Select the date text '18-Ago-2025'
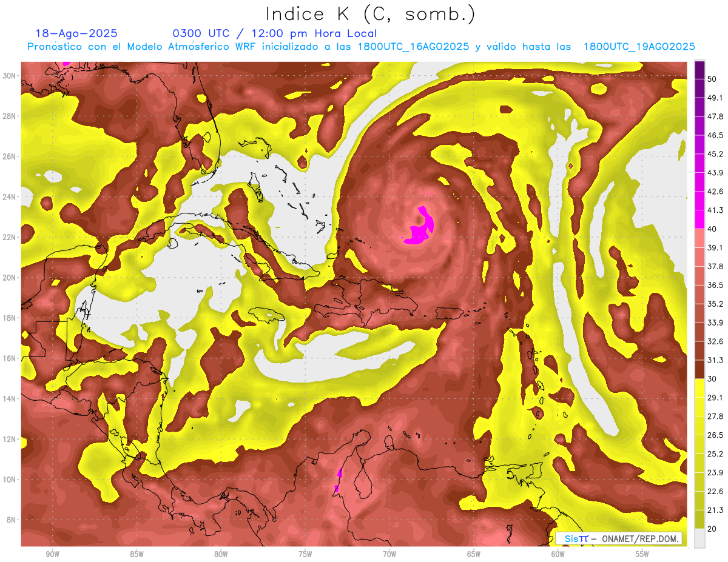The height and width of the screenshot is (562, 728). click(x=76, y=33)
